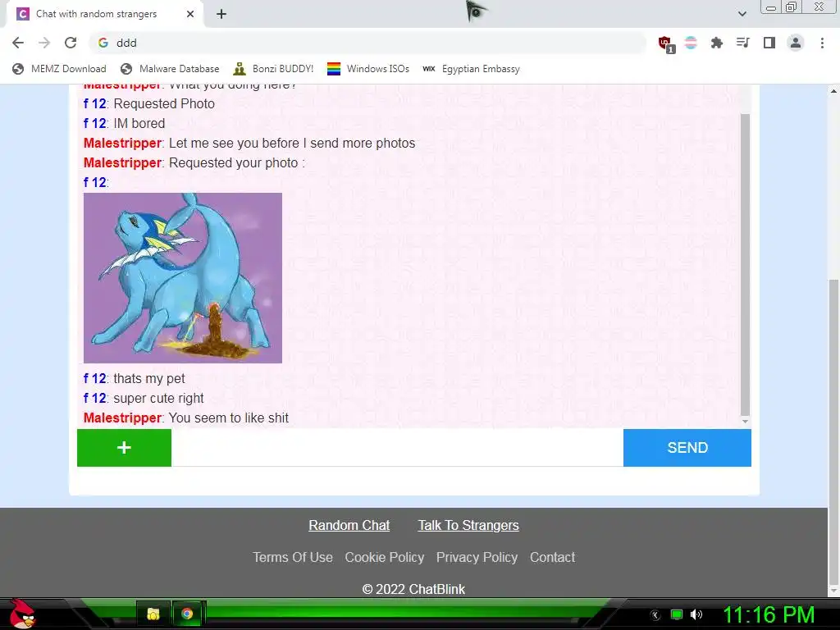Click the Egyptian Embassy WIX favicon

428,69
